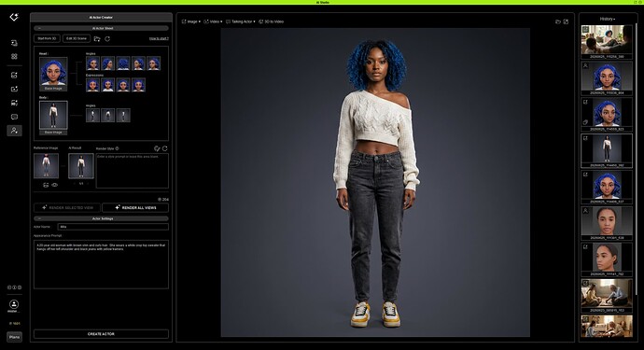Select the fifth head angle thumbnail

[154, 63]
